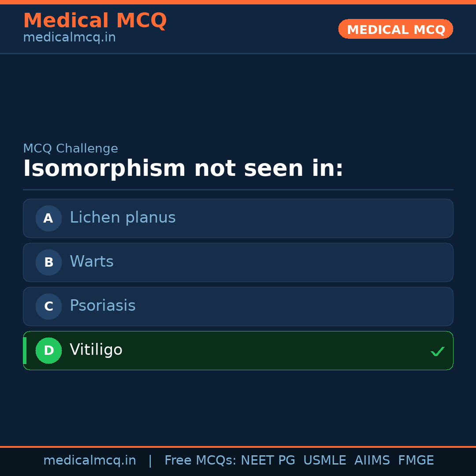Choose the Warts answer text

(x=92, y=262)
